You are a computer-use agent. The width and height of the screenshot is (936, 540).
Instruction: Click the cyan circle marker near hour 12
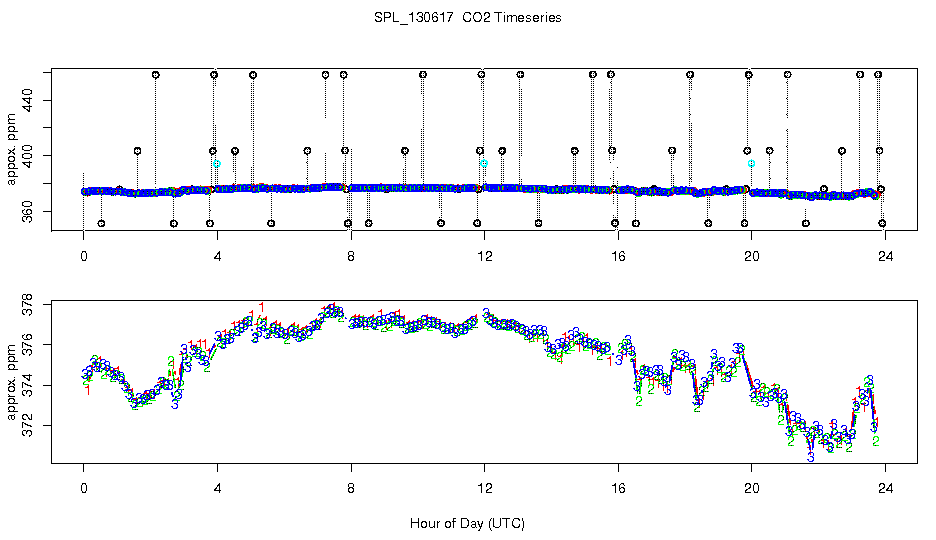[x=484, y=163]
